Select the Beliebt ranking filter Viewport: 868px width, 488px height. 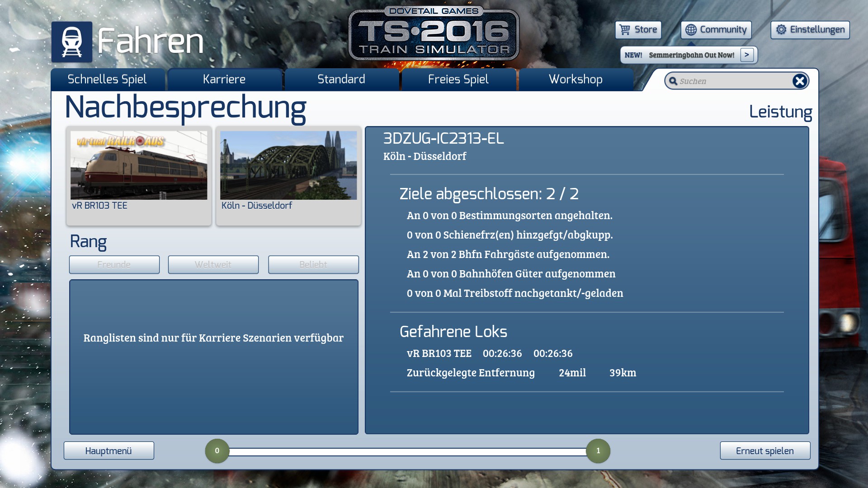pos(313,264)
